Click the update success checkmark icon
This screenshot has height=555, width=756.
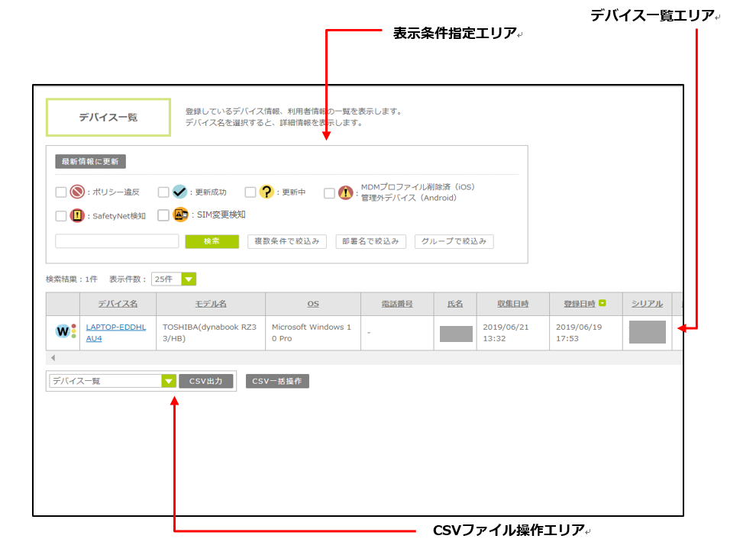(x=179, y=192)
